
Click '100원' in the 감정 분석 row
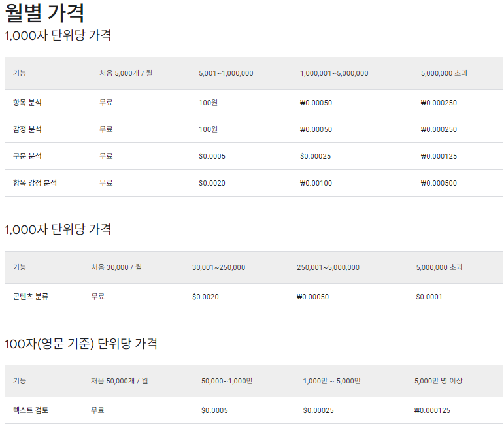[208, 129]
